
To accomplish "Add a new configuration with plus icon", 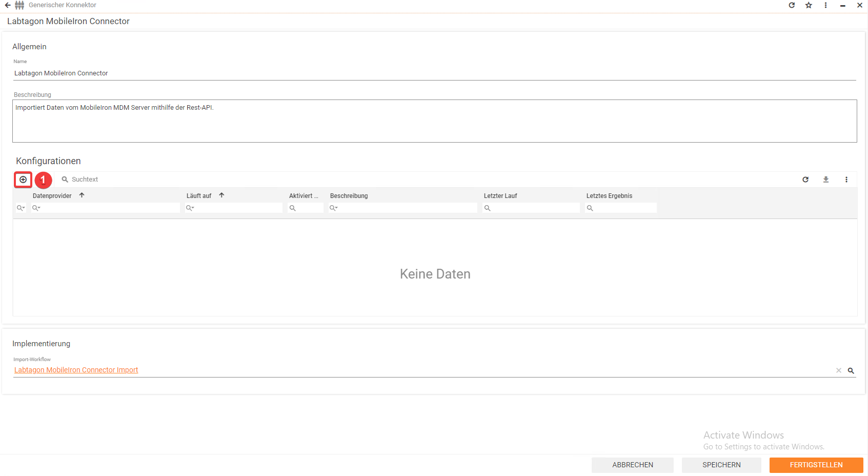I will click(x=23, y=180).
